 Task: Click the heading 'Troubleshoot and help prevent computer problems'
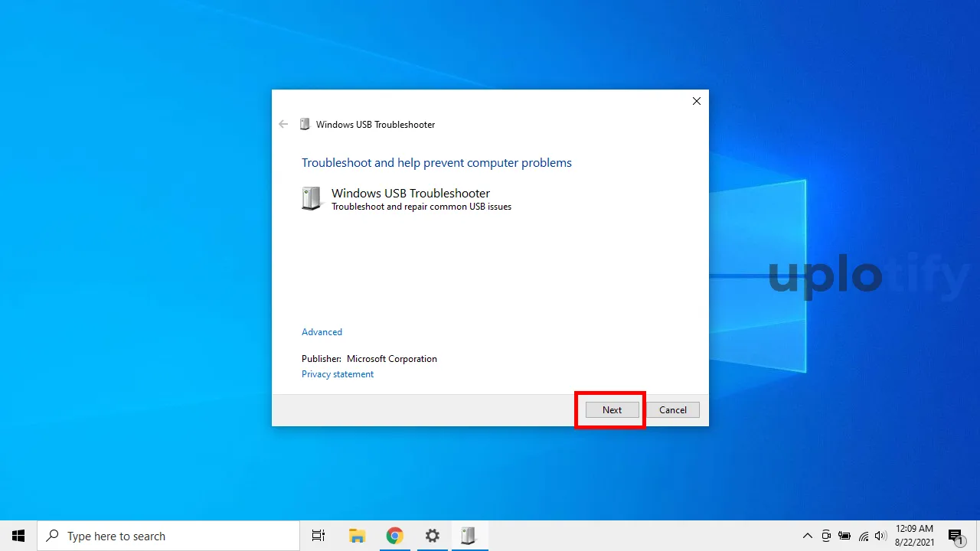click(x=436, y=163)
